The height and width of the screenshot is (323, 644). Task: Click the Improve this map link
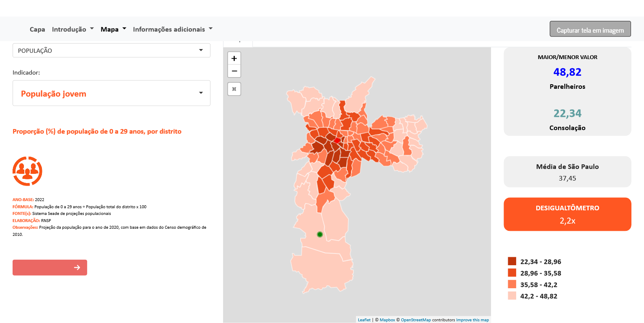coord(473,320)
